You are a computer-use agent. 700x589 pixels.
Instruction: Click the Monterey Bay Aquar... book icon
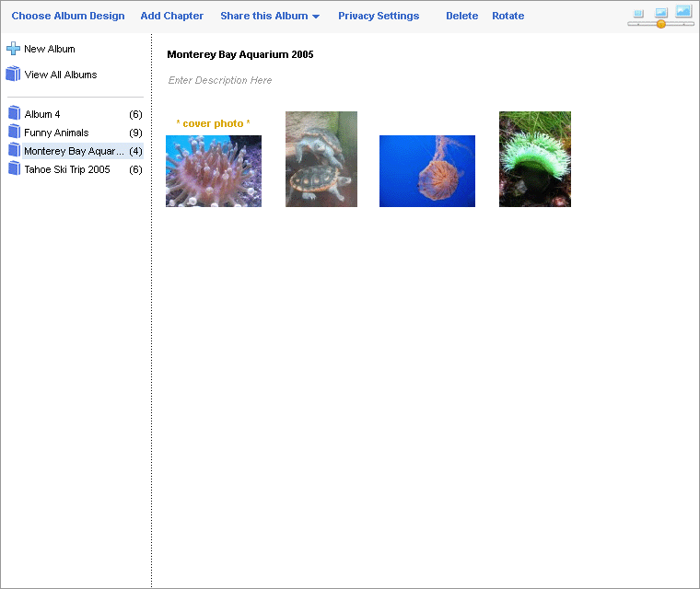pyautogui.click(x=15, y=149)
